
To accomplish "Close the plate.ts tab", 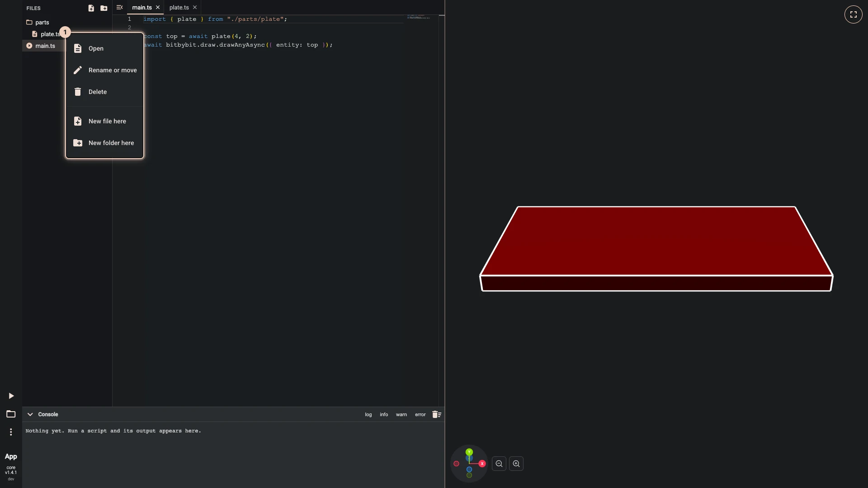I will click(195, 7).
